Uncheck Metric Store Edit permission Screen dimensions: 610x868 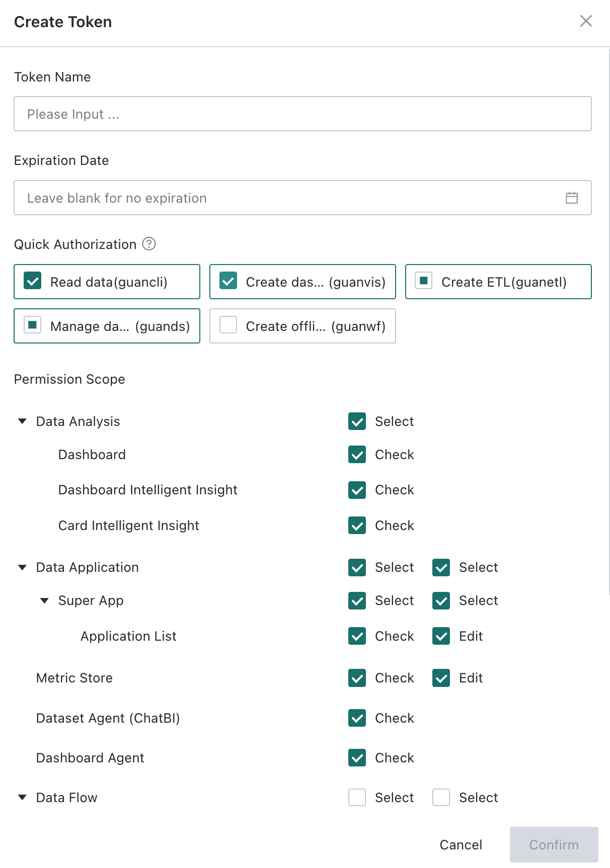pyautogui.click(x=441, y=678)
